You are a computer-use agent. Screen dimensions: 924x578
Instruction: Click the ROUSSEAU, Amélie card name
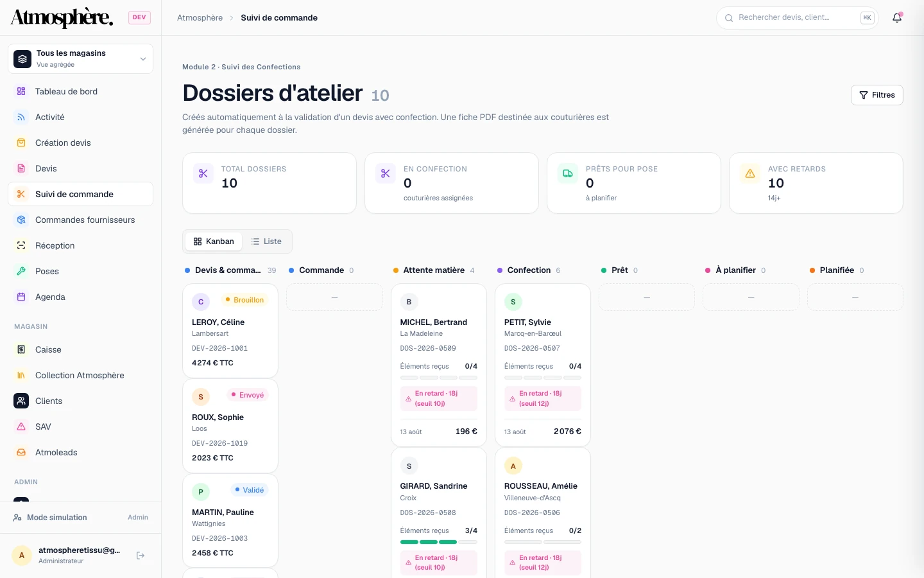pyautogui.click(x=541, y=486)
